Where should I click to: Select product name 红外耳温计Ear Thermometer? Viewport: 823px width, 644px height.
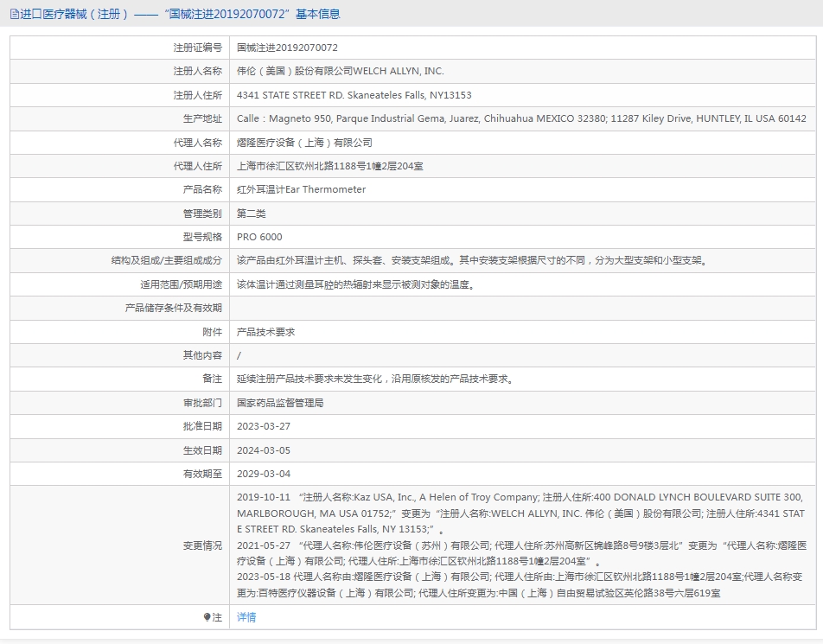[301, 189]
